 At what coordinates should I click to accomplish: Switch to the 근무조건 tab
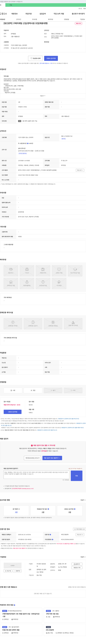(19, 19)
